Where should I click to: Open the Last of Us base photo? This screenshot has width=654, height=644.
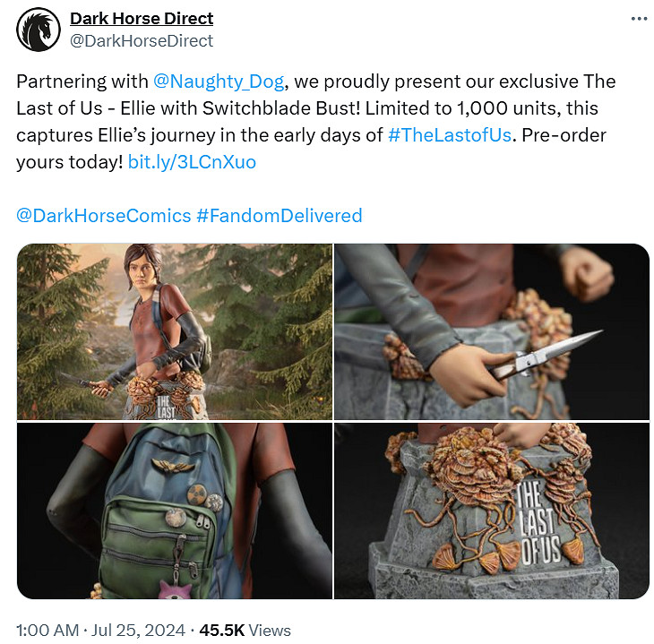point(492,511)
